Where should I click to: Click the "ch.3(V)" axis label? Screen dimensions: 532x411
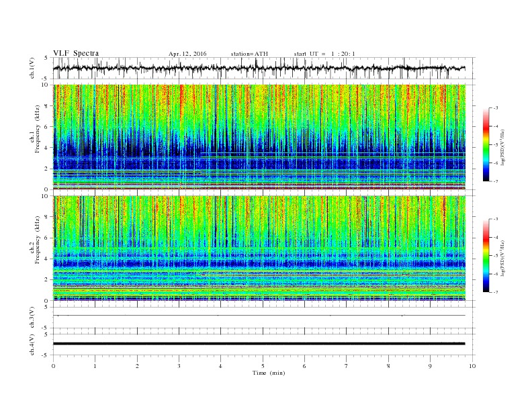click(x=32, y=318)
